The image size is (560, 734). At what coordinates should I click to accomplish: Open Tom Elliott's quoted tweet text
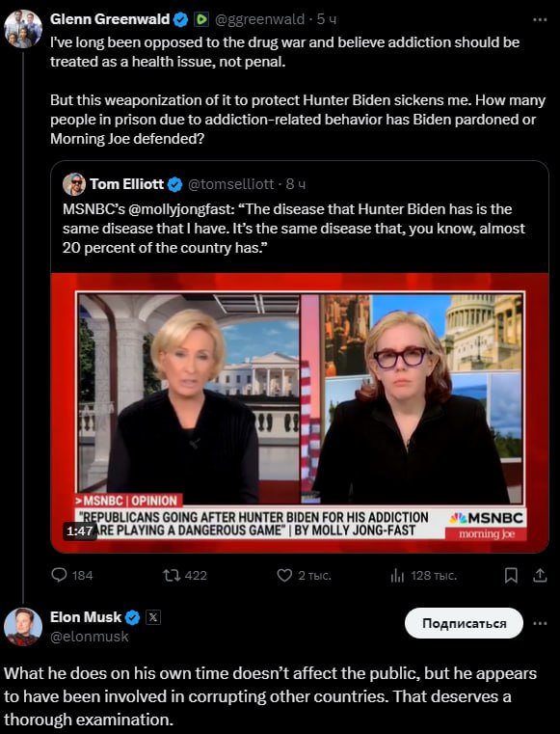pyautogui.click(x=294, y=229)
